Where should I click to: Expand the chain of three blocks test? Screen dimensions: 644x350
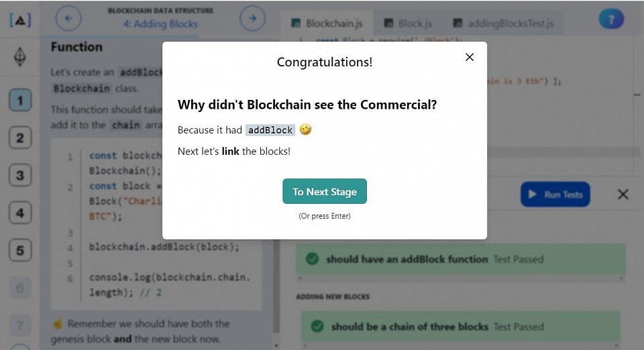point(460,327)
